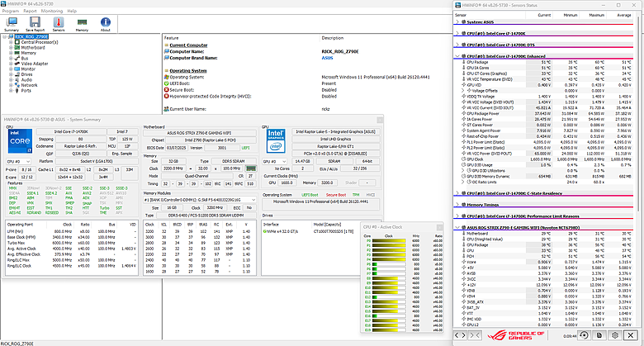Click the E19 core clock bar
The image size is (644, 346).
[389, 330]
